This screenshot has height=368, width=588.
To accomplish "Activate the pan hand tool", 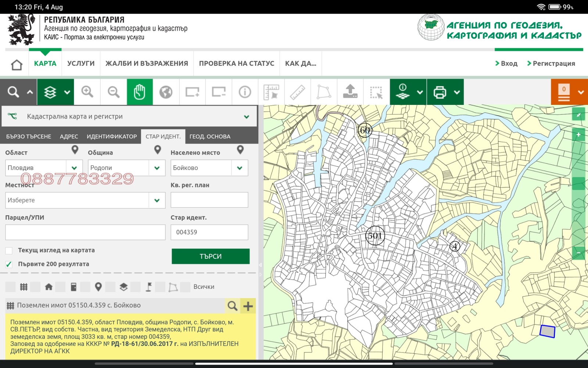I will (x=140, y=92).
